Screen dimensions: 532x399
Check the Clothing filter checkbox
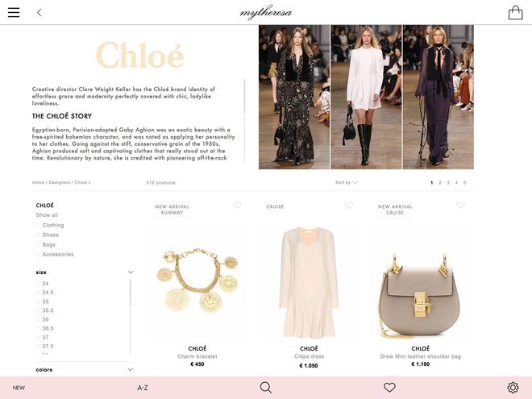(x=38, y=225)
